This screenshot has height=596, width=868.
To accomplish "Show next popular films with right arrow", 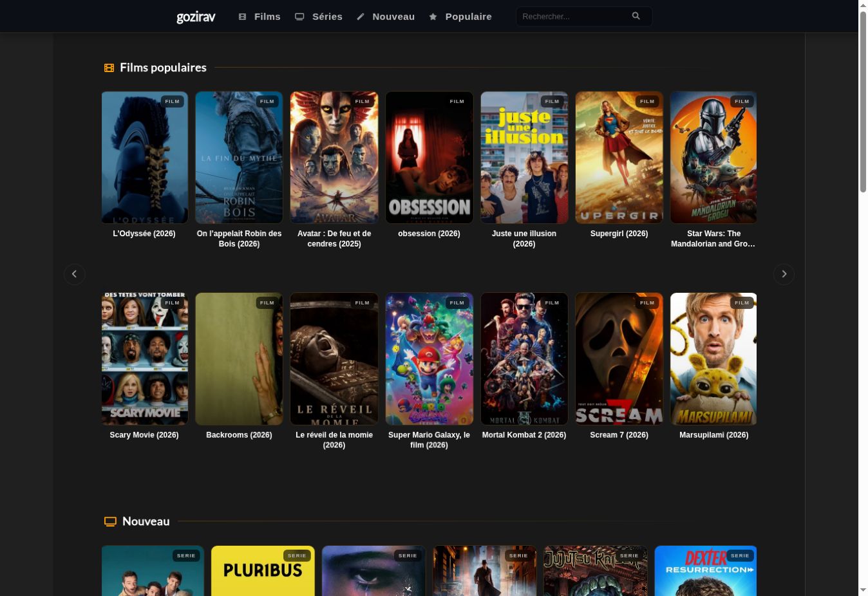I will click(x=784, y=274).
